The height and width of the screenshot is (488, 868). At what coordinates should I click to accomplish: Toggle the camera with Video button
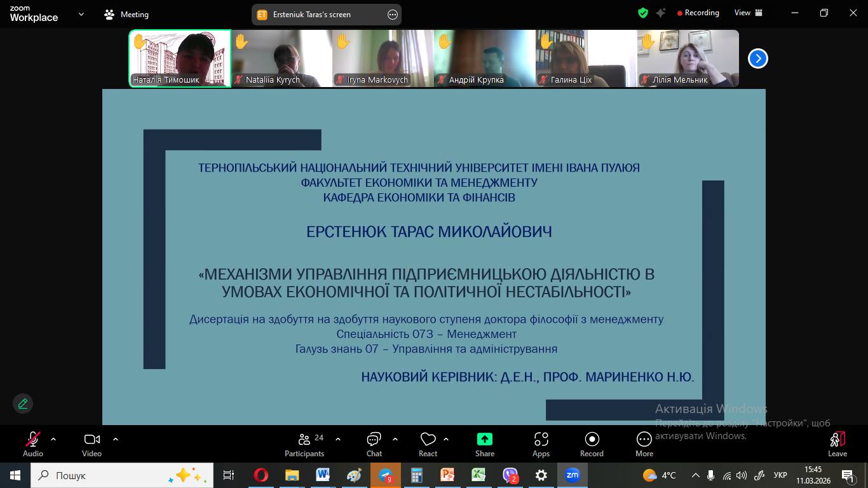92,444
